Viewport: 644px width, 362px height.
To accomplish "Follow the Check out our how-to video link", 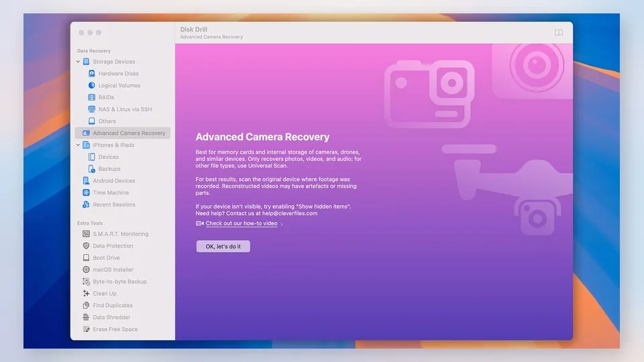I will point(241,224).
